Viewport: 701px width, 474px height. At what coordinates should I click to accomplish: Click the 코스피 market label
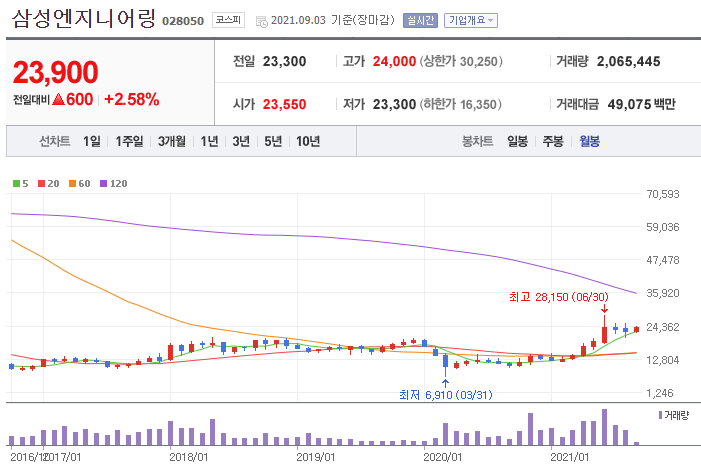coord(228,20)
